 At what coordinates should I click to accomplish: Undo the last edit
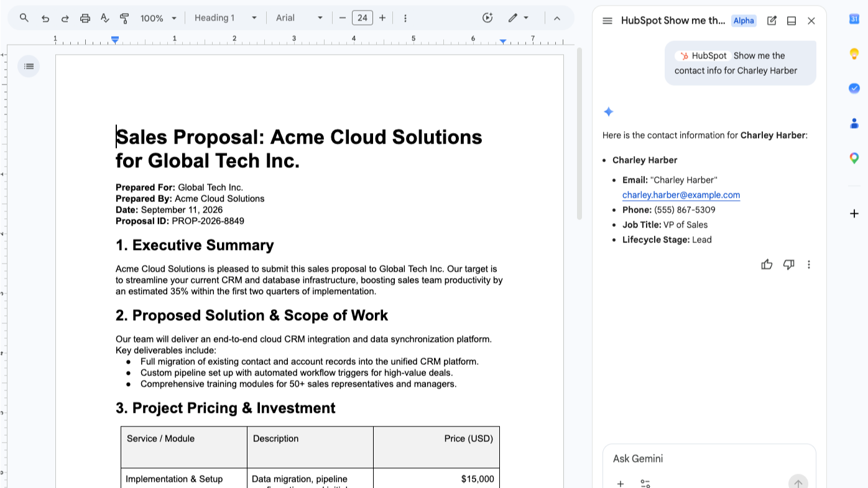(45, 18)
